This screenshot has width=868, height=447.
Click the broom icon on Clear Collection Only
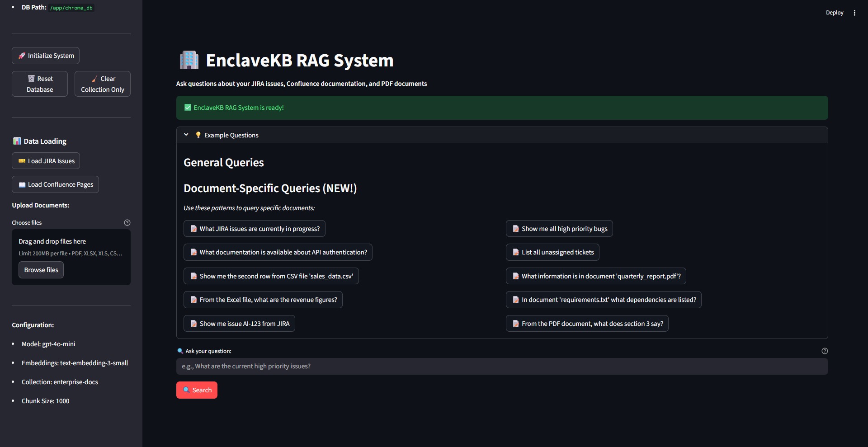[x=94, y=78]
